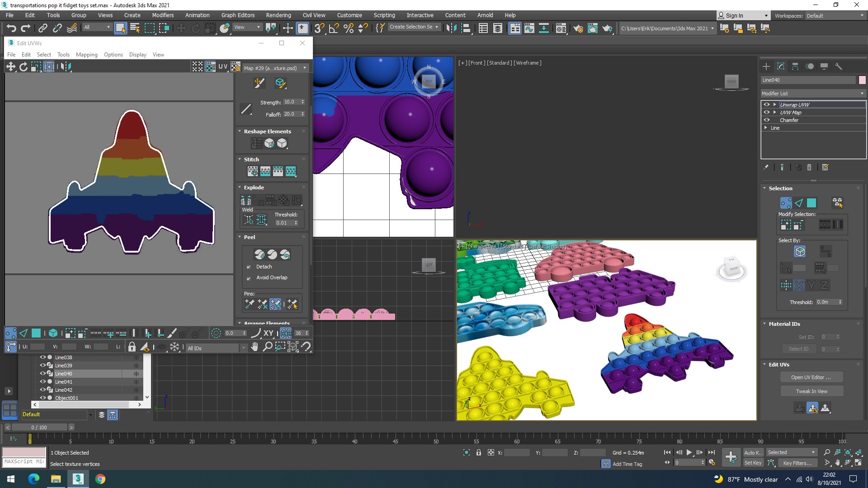Open the Modify panel tab
Screen dimensions: 868x488
tap(781, 66)
